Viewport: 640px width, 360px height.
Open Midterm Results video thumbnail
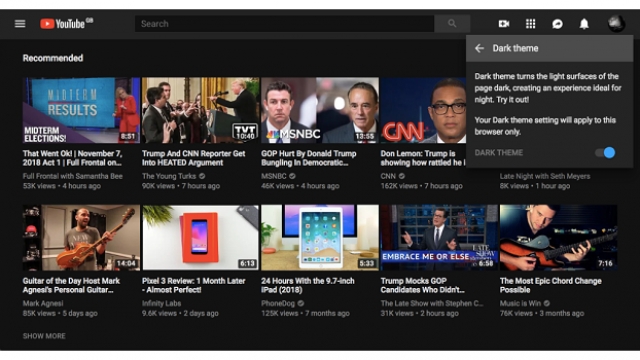81,110
